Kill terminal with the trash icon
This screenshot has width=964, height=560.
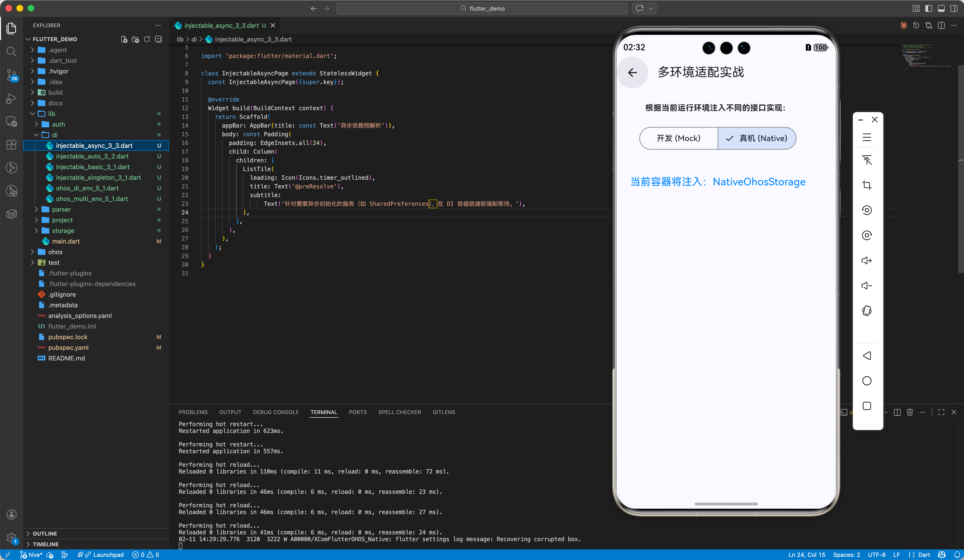910,412
